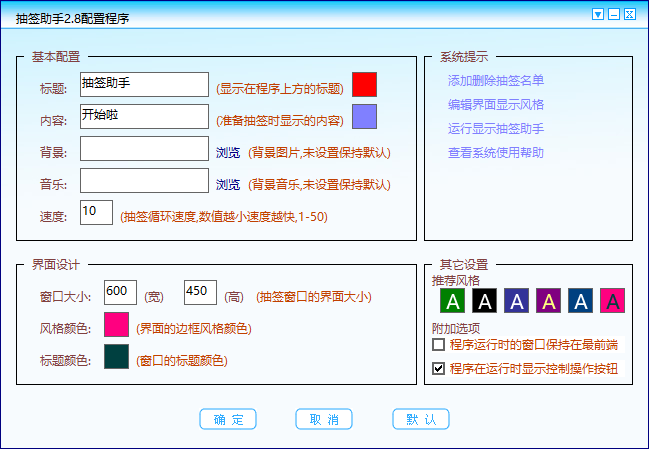Click the 附加选项 label text

(x=456, y=329)
